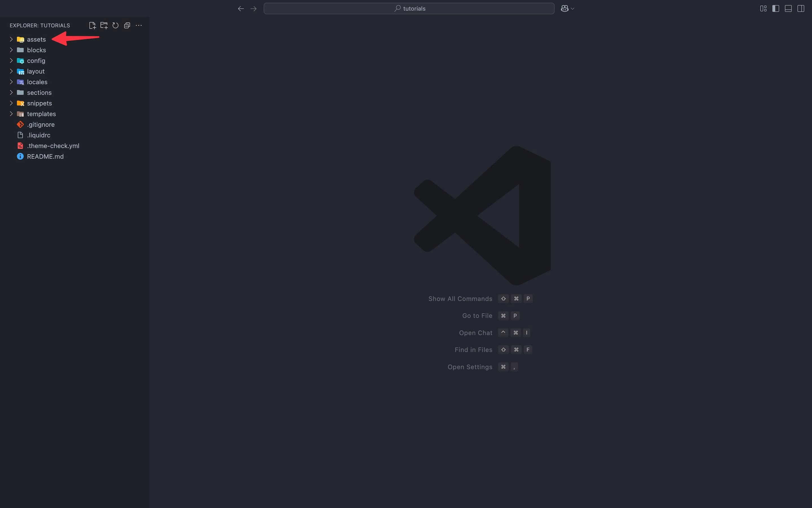
Task: Click the blocks folder icon
Action: (21, 50)
